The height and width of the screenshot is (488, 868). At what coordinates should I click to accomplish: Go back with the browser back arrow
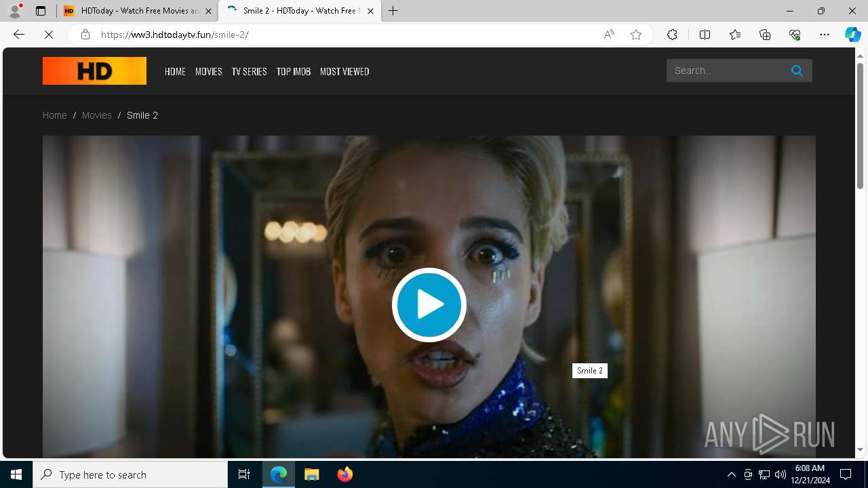coord(19,35)
